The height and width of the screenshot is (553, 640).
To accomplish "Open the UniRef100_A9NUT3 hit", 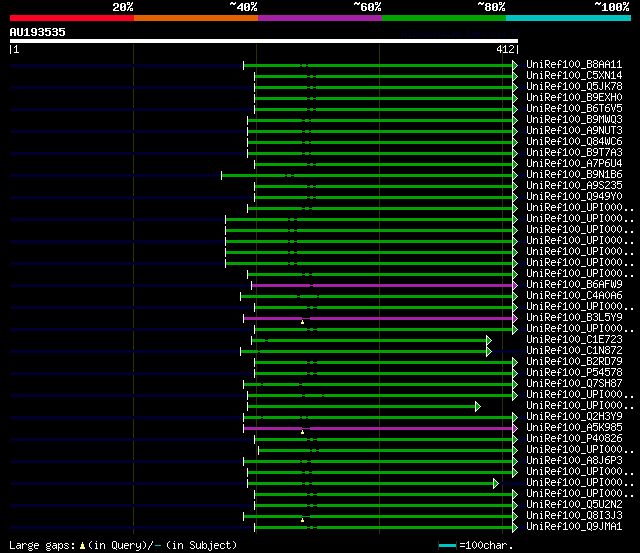I will click(x=574, y=131).
